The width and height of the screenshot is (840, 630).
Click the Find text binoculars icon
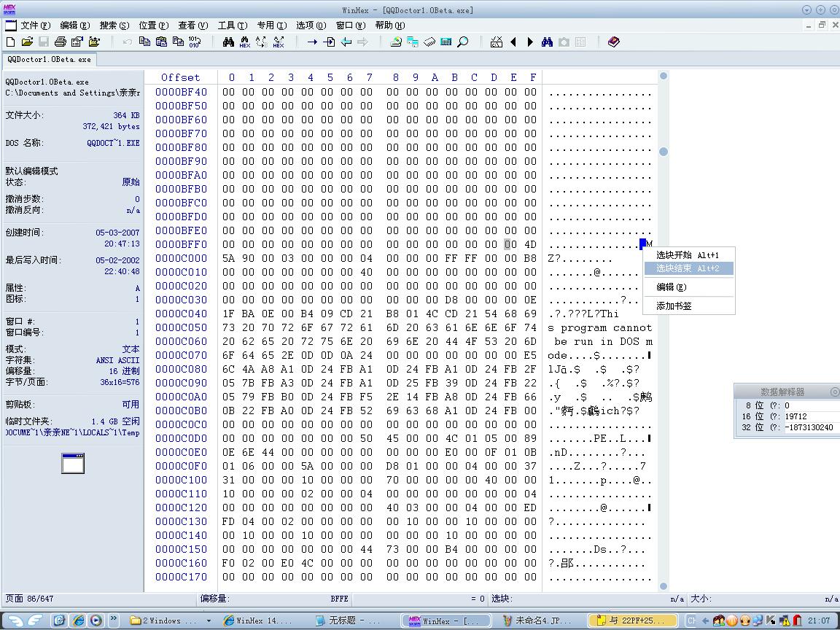point(228,42)
